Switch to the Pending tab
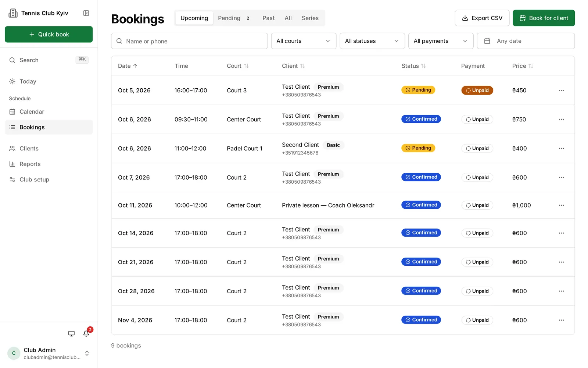Viewport: 588px width, 368px height. [234, 18]
